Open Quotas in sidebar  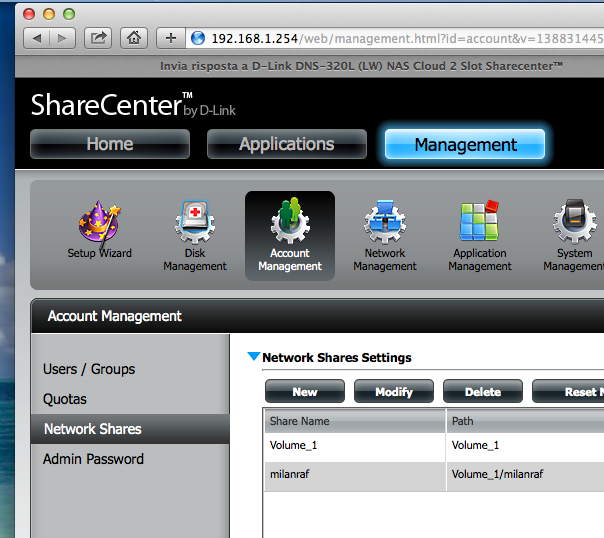pos(65,399)
